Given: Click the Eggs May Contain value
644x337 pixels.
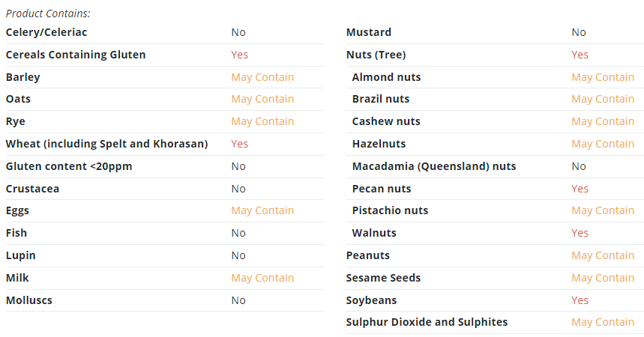Looking at the screenshot, I should click(262, 210).
